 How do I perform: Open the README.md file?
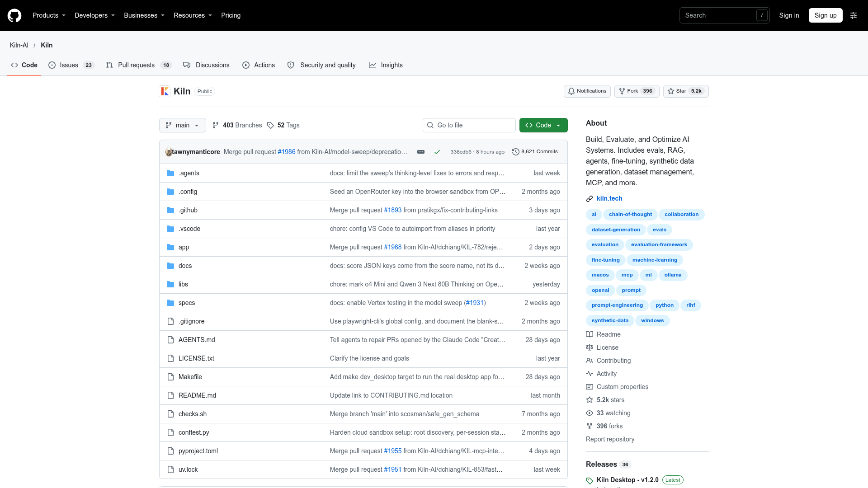pyautogui.click(x=197, y=395)
